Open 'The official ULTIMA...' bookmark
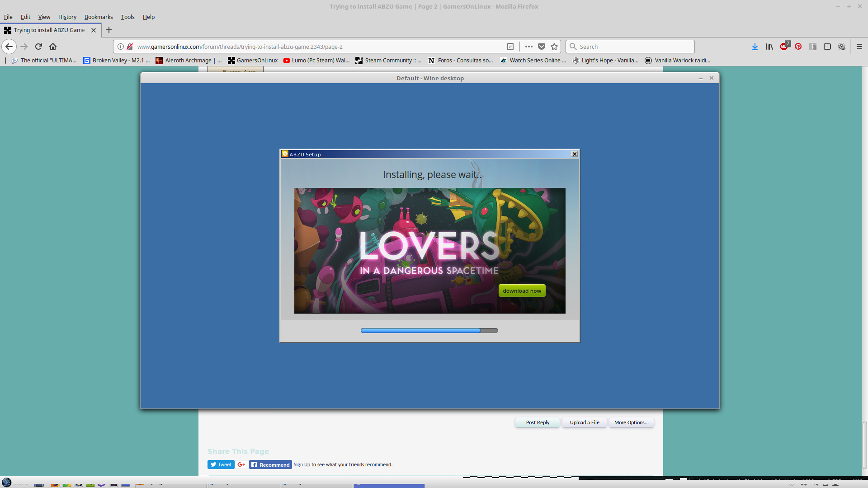 coord(44,60)
